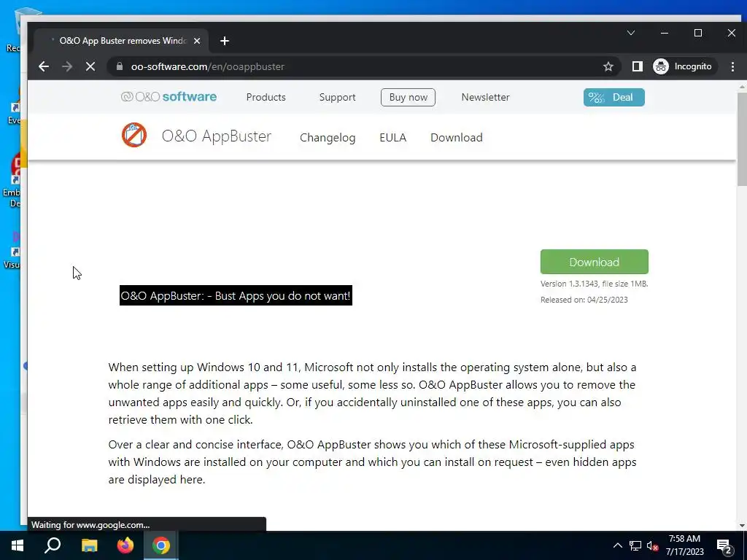The height and width of the screenshot is (560, 747).
Task: Show hidden system tray icons
Action: (617, 545)
